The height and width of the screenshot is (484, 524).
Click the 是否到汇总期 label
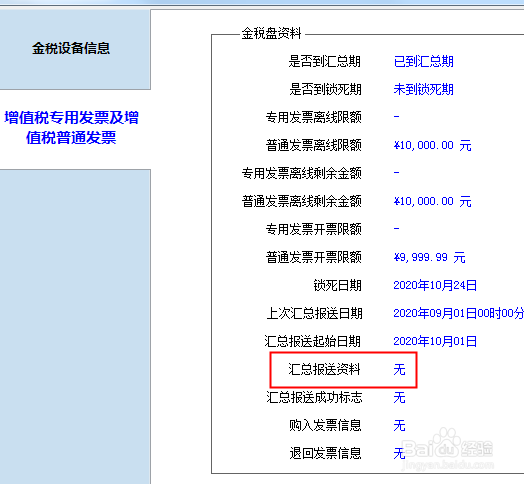[325, 62]
